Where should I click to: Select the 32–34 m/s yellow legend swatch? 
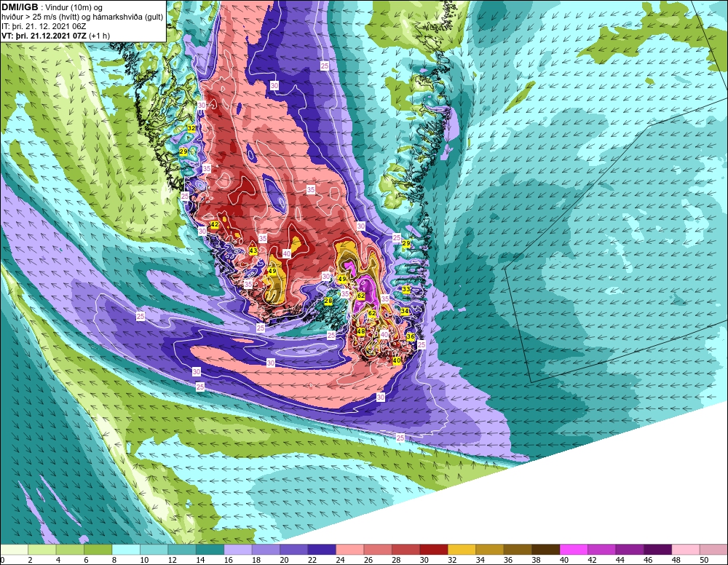[462, 550]
